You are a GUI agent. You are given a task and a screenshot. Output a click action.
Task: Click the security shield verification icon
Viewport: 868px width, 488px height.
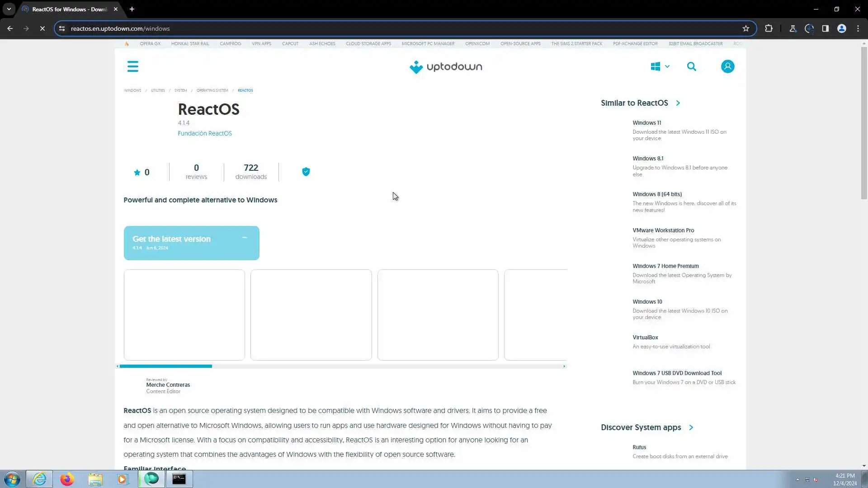tap(306, 172)
